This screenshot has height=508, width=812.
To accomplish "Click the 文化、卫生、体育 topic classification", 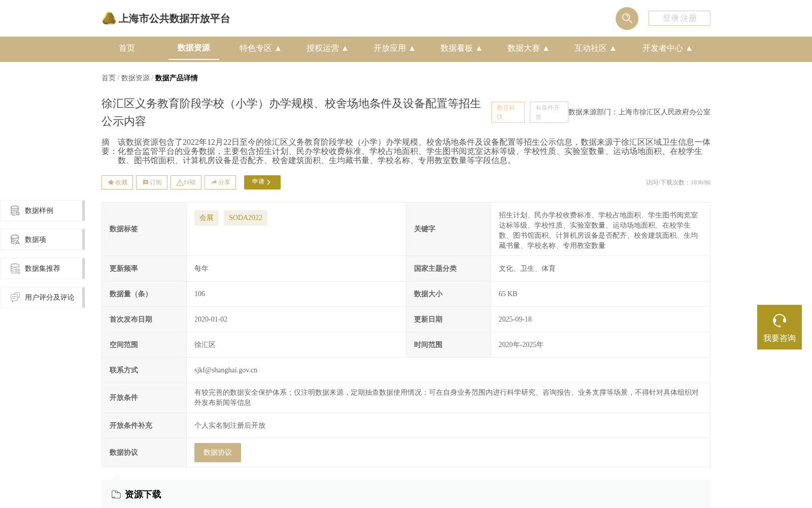I will pyautogui.click(x=527, y=268).
